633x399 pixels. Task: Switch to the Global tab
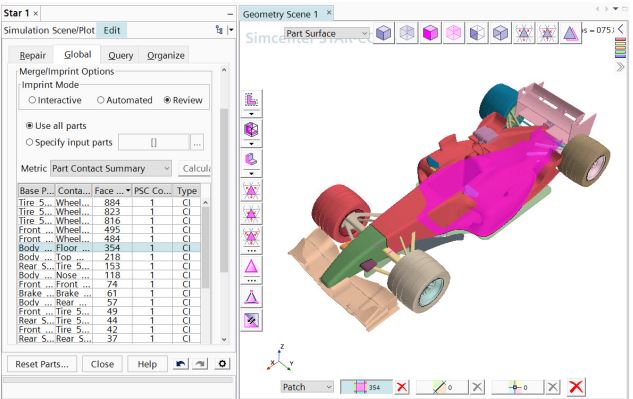[x=78, y=54]
